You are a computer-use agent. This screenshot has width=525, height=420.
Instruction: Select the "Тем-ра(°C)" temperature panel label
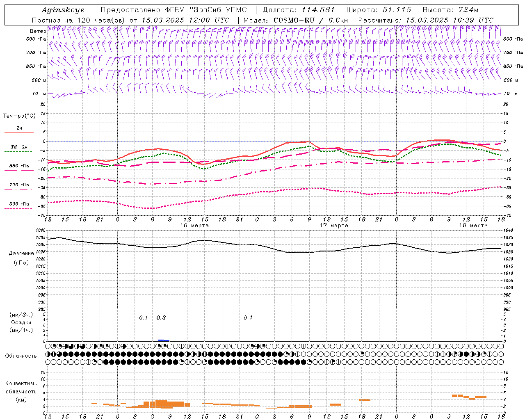click(x=19, y=116)
